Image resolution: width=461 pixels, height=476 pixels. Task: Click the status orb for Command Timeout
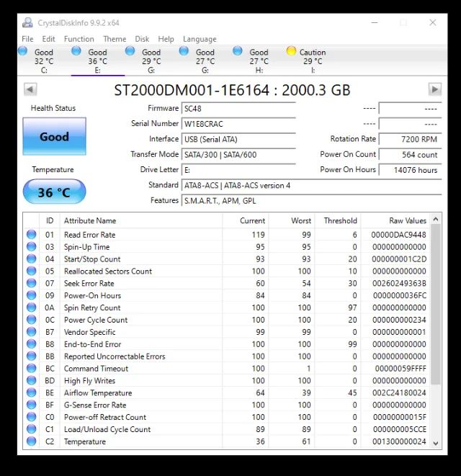pos(31,368)
